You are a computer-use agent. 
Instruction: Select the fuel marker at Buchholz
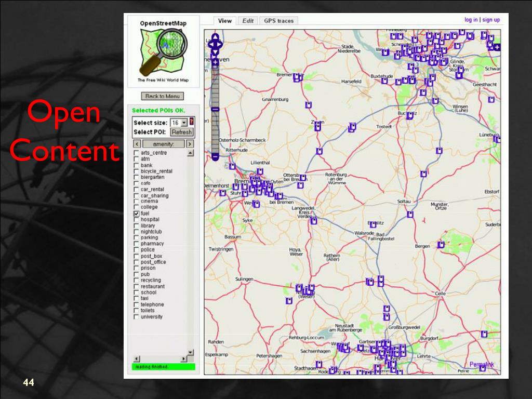click(410, 115)
